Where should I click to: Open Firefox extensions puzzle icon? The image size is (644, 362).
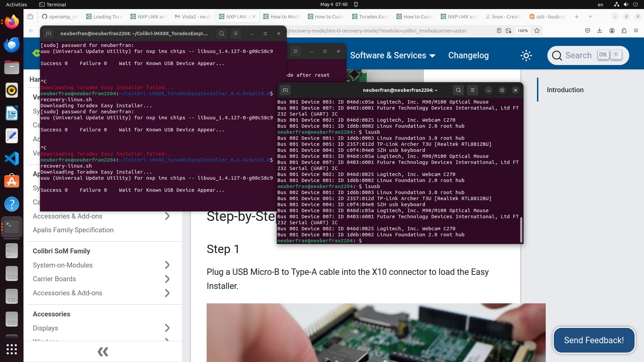tap(624, 31)
